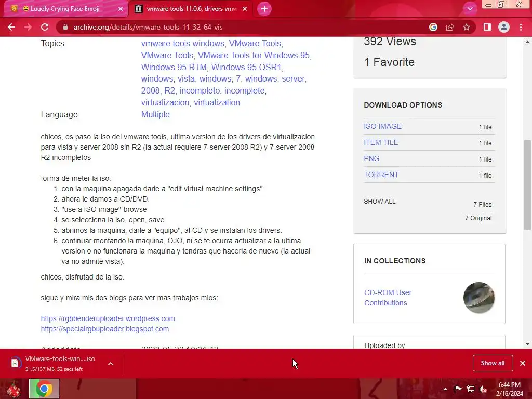Viewport: 532px width, 399px height.
Task: Click the '1 Favorite' text
Action: pos(389,62)
